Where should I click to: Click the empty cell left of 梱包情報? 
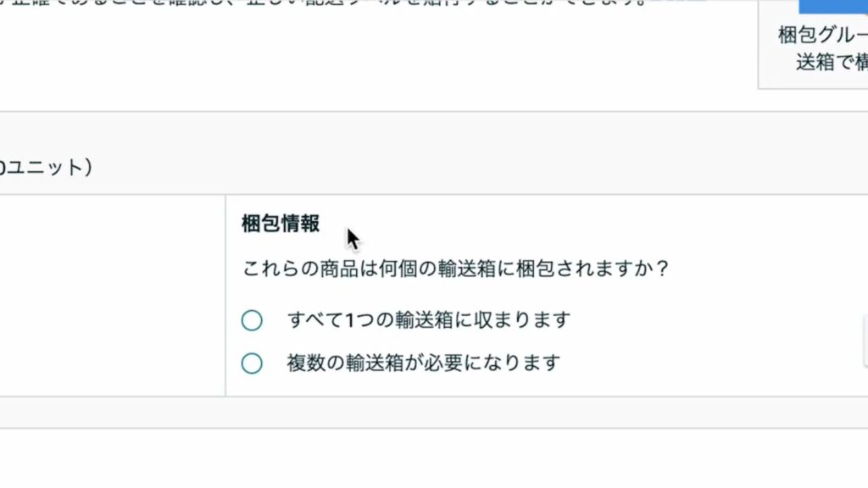coord(110,295)
